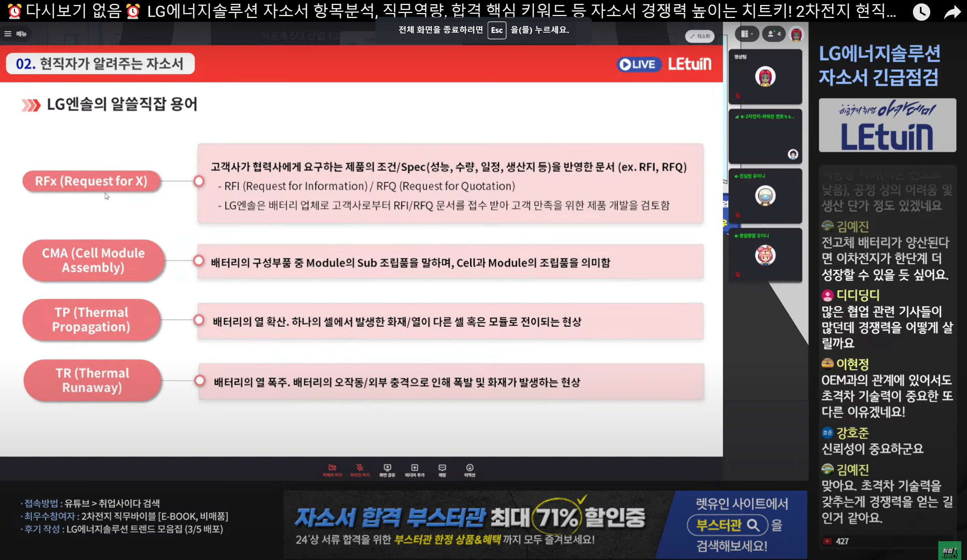Click the 71% discount badge in banner
The image size is (967, 560).
tap(557, 517)
